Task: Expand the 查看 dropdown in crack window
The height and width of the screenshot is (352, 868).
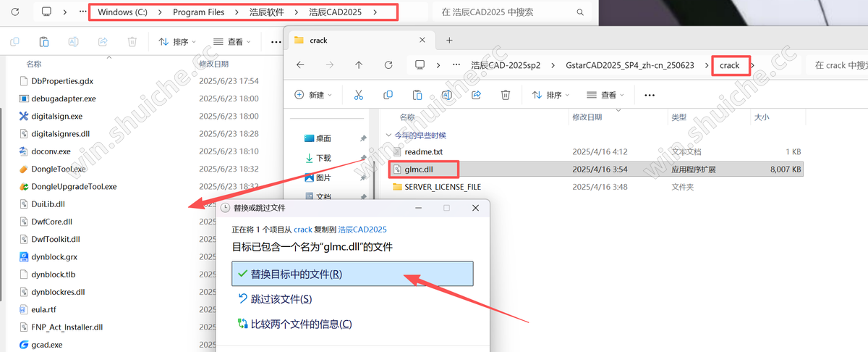Action: [605, 95]
